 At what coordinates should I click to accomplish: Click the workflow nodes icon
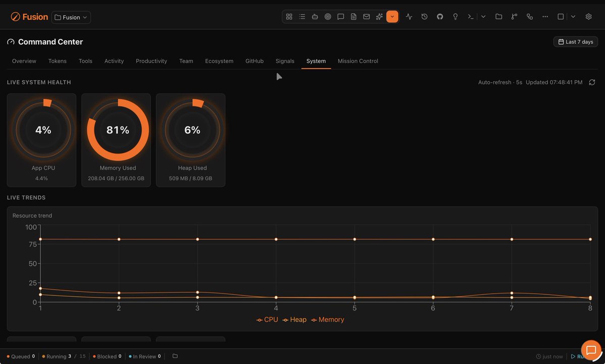(x=529, y=17)
